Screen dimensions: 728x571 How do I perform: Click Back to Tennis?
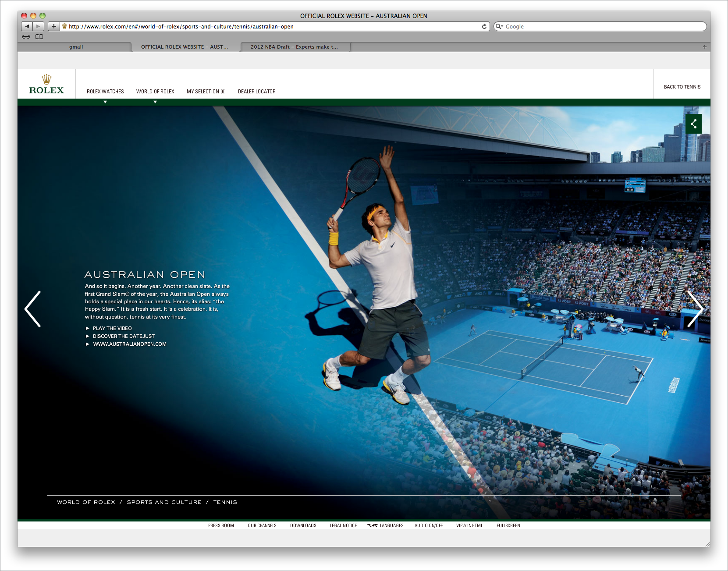(682, 87)
